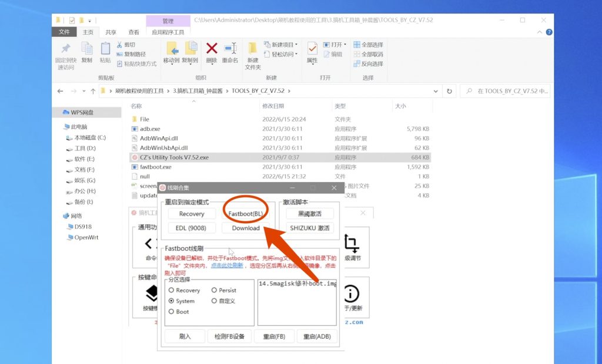Click the Up one level arrow

(x=93, y=91)
